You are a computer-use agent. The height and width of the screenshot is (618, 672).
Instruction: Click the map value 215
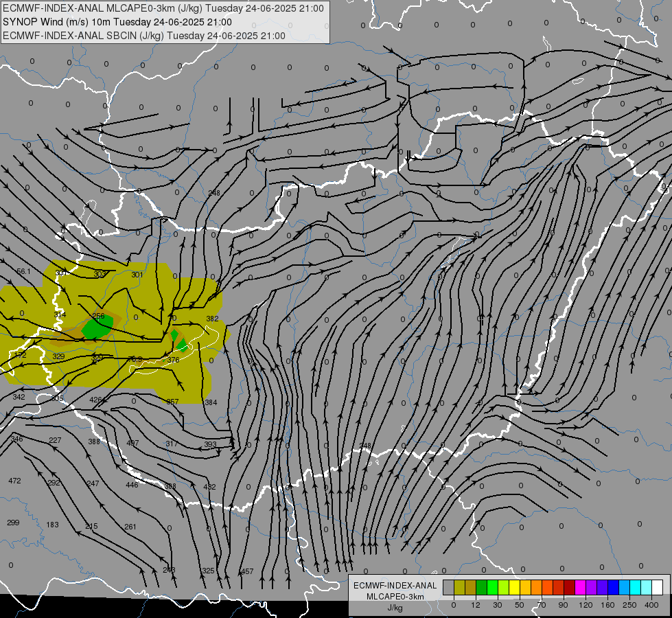[x=91, y=526]
